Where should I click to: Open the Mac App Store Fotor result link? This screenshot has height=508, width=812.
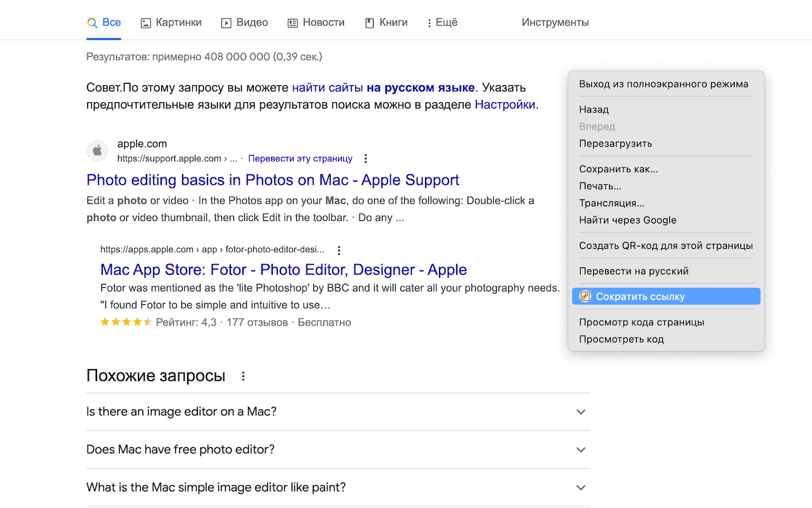pyautogui.click(x=284, y=270)
